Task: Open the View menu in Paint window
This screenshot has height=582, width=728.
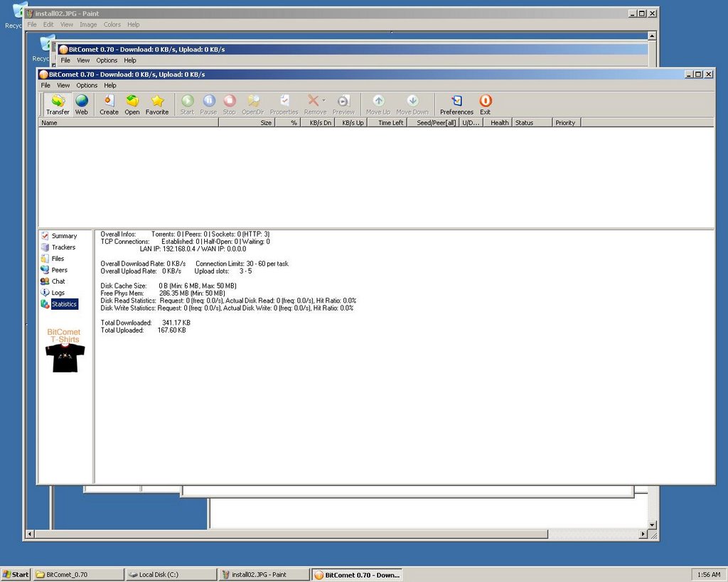Action: click(x=66, y=25)
